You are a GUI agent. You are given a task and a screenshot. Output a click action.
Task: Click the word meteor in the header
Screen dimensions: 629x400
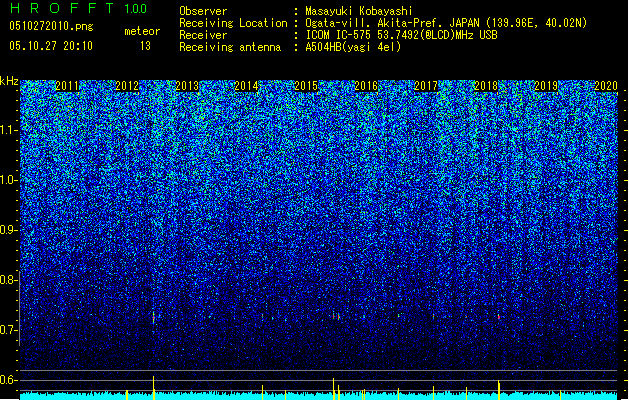[x=142, y=31]
